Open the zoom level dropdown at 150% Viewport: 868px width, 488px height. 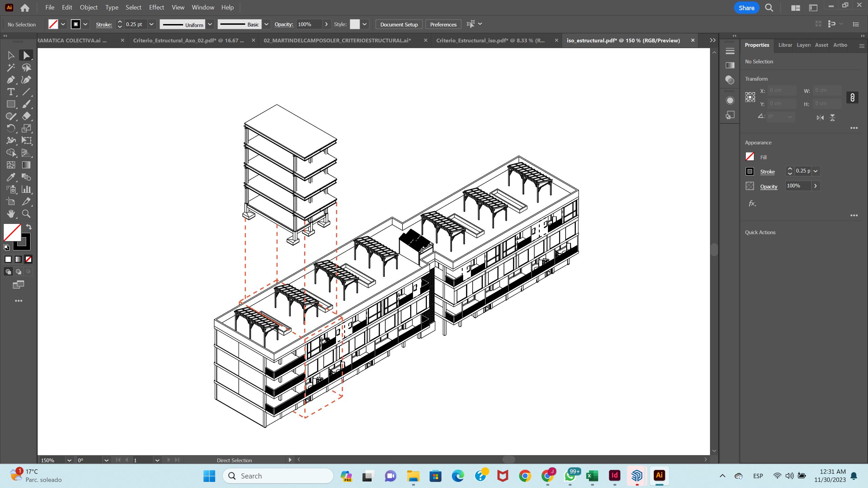coord(69,460)
